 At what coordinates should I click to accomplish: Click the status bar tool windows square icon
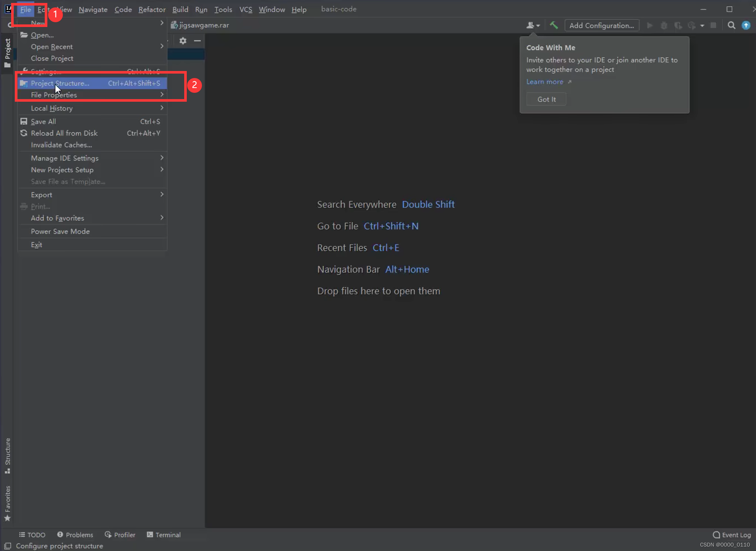tap(8, 546)
